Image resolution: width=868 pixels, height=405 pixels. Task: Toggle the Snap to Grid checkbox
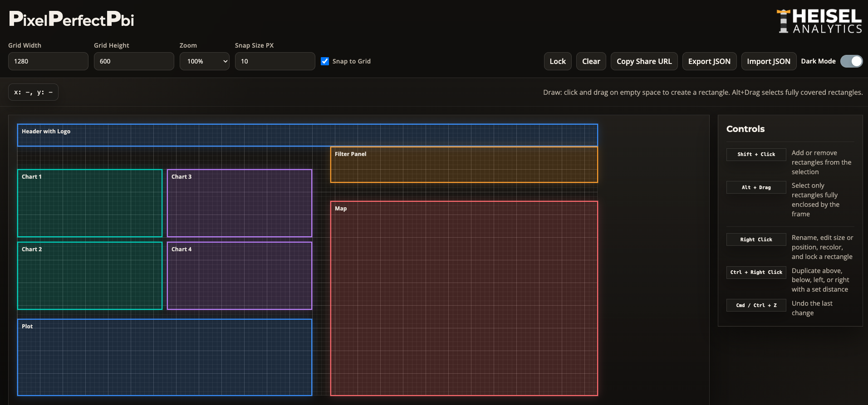tap(325, 61)
